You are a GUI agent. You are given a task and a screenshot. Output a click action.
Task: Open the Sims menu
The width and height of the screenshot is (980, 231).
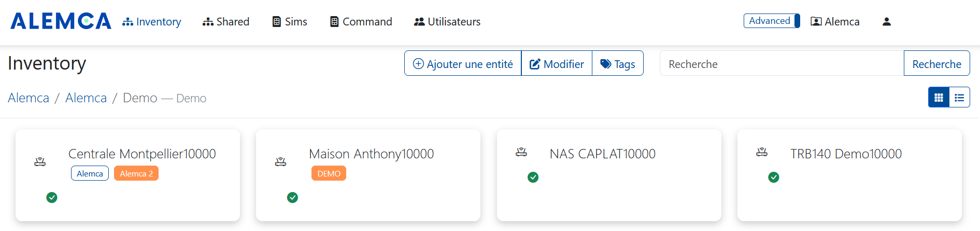[x=290, y=22]
